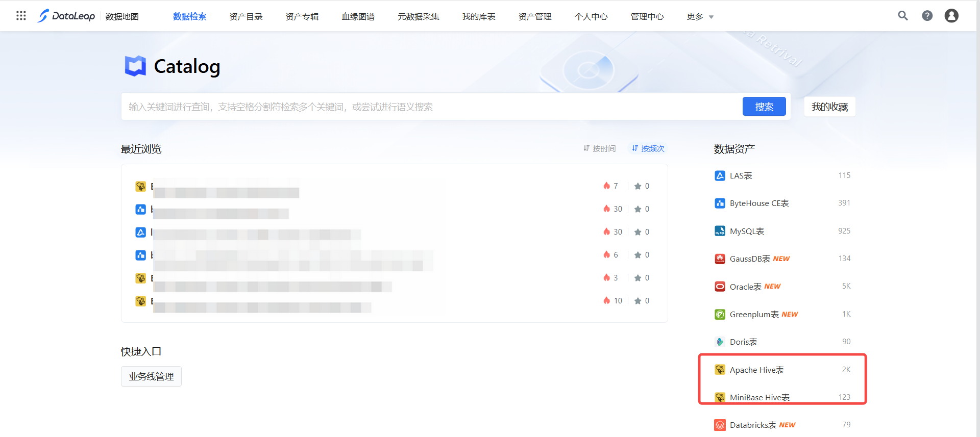
Task: Click the MySQL表 count 925
Action: point(844,231)
